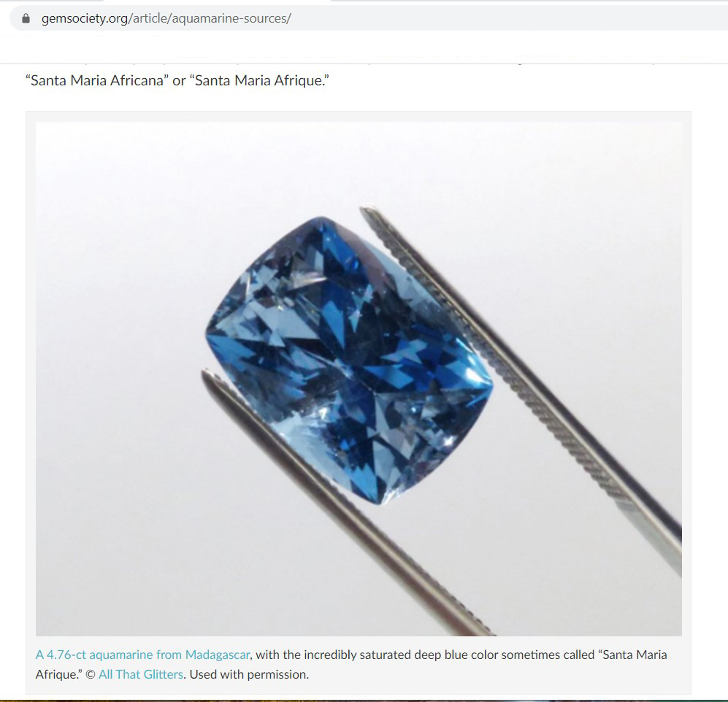The image size is (728, 702).
Task: Click the next image strip at page bottom
Action: pyautogui.click(x=364, y=700)
